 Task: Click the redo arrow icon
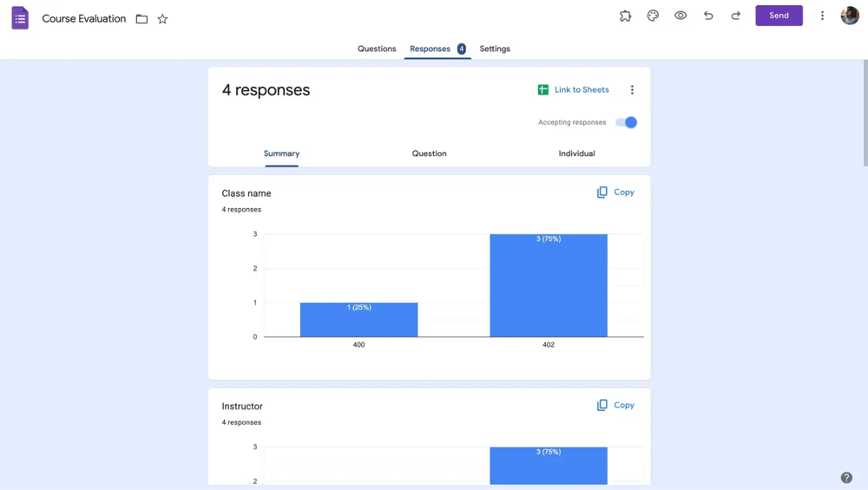click(x=736, y=16)
